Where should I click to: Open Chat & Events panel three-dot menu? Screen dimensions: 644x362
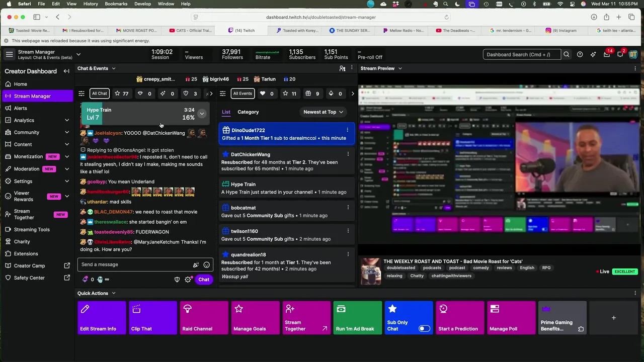tap(352, 68)
